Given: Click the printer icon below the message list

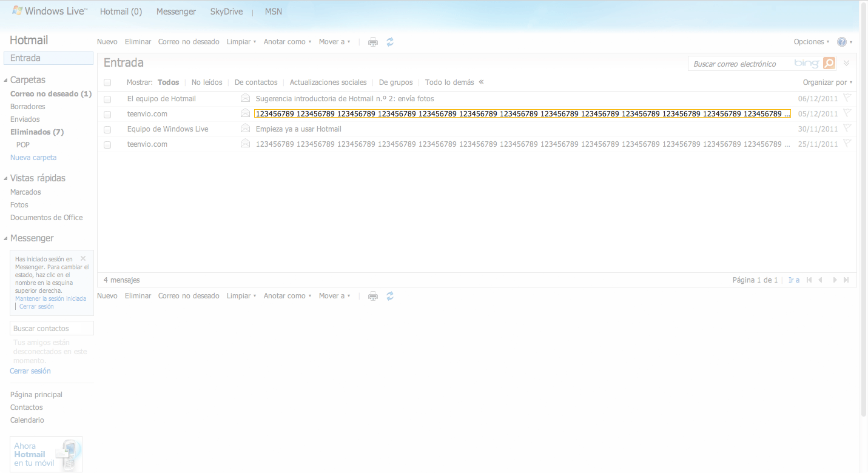Looking at the screenshot, I should (373, 296).
